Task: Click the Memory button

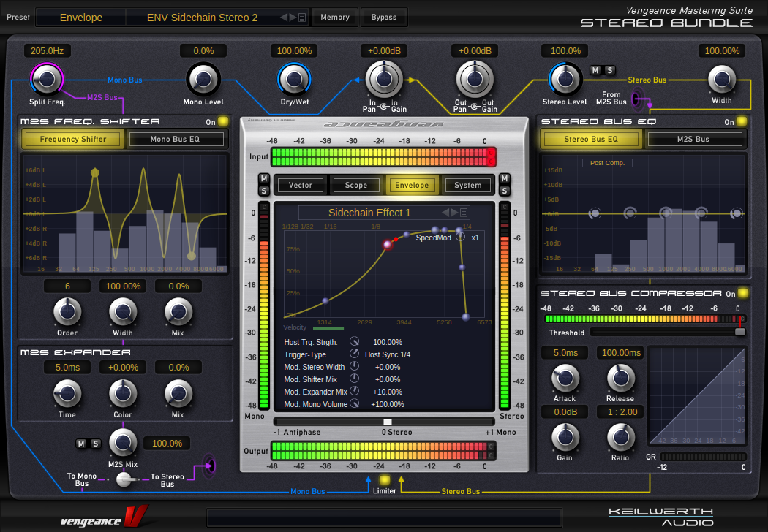Action: (335, 17)
